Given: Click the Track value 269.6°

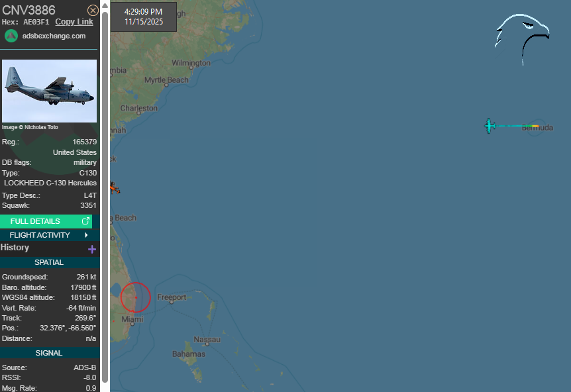Looking at the screenshot, I should pos(85,318).
